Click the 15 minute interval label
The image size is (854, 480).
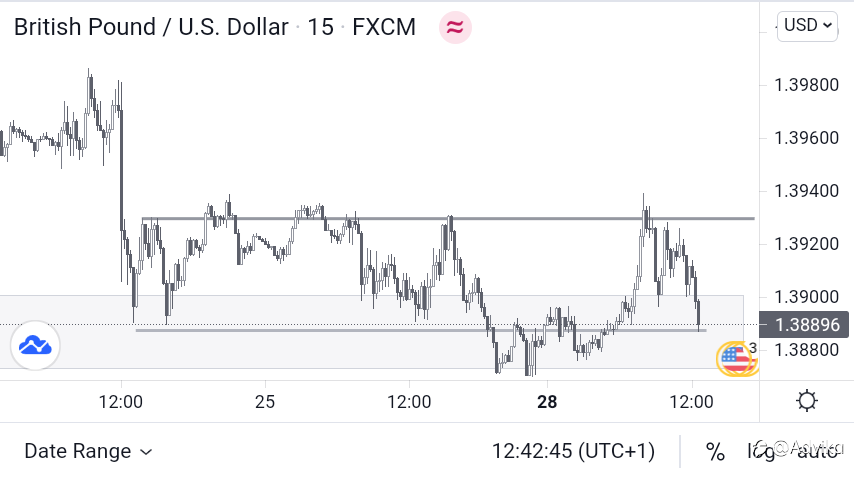(320, 27)
